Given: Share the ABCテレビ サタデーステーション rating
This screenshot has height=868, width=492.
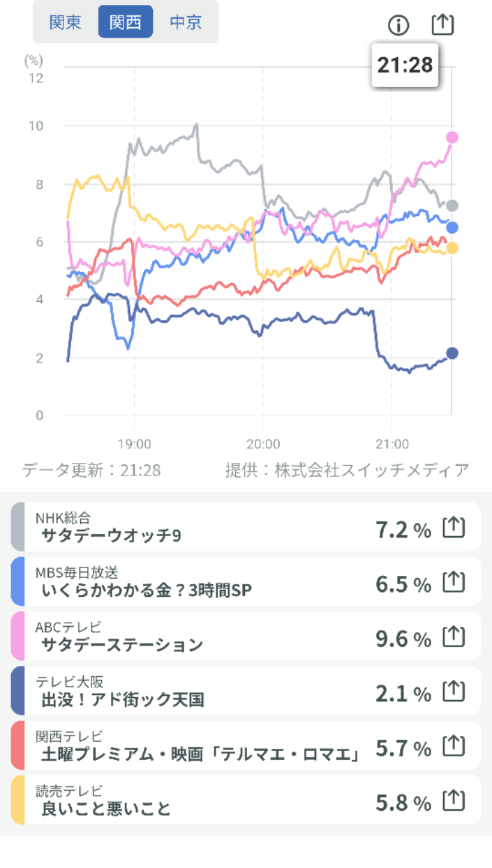Looking at the screenshot, I should point(454,637).
